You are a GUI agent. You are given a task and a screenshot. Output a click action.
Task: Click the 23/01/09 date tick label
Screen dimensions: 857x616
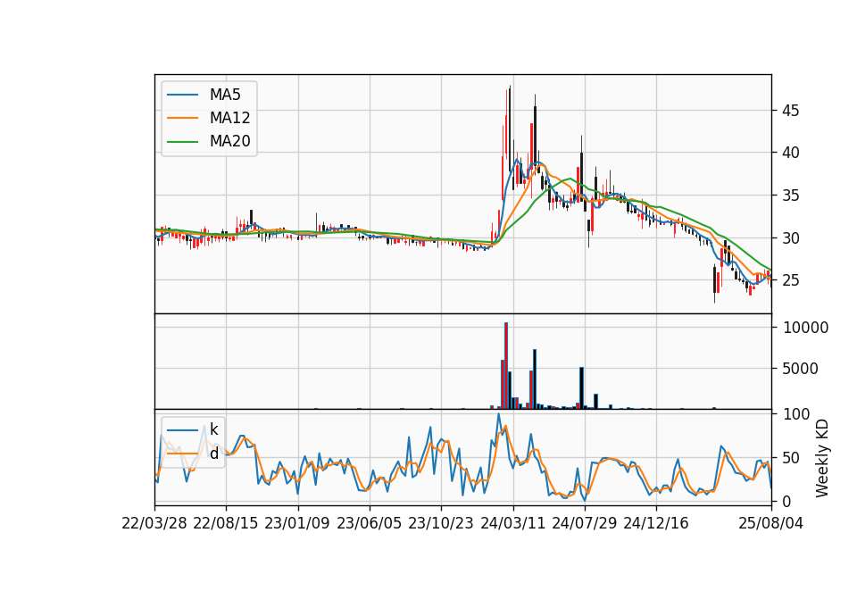(x=297, y=523)
